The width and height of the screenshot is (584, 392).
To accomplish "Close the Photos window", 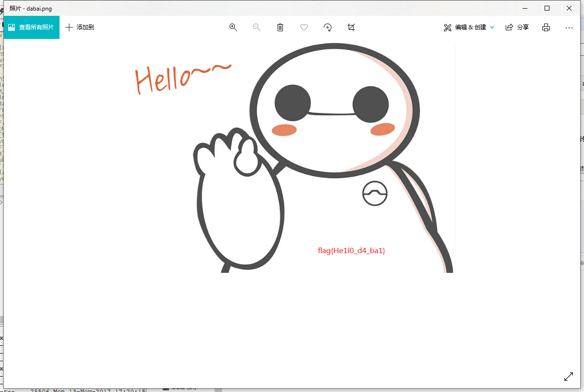I will [569, 8].
